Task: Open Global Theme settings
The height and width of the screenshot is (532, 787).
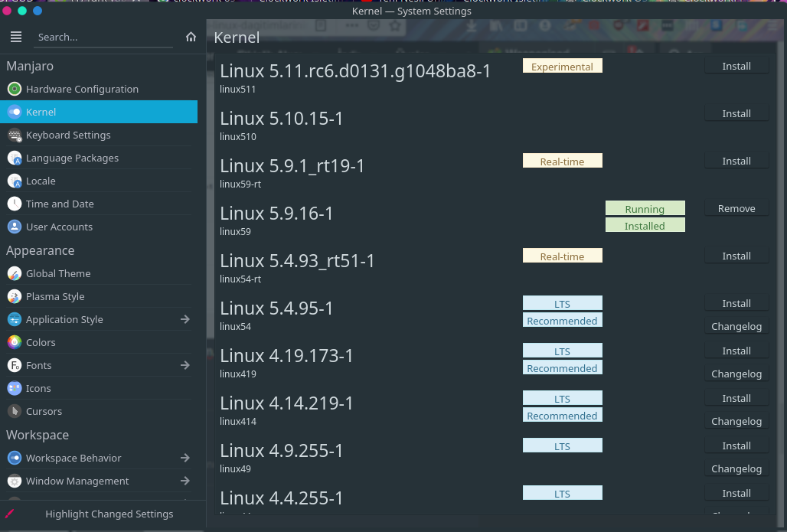Action: click(99, 273)
